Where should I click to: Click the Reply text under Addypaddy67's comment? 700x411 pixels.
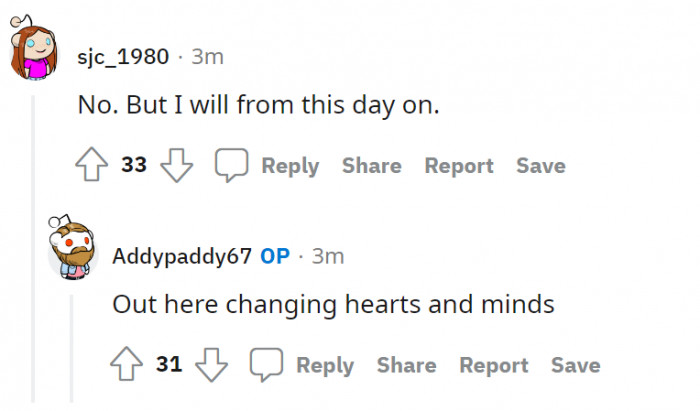[325, 365]
